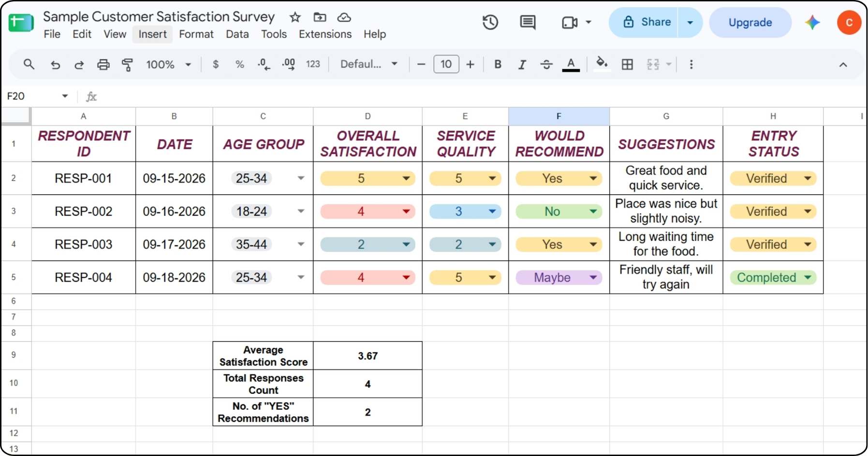The image size is (868, 456).
Task: Click the Gemini sparkle icon
Action: (812, 22)
